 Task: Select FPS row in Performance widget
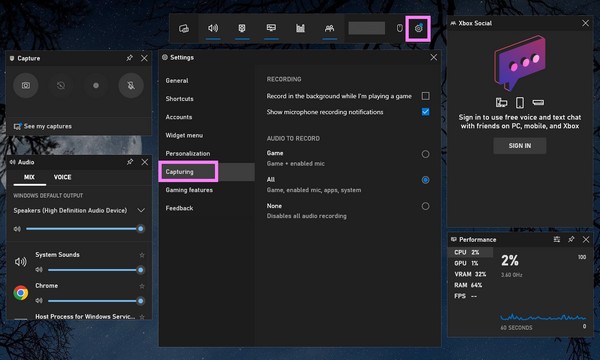(470, 296)
